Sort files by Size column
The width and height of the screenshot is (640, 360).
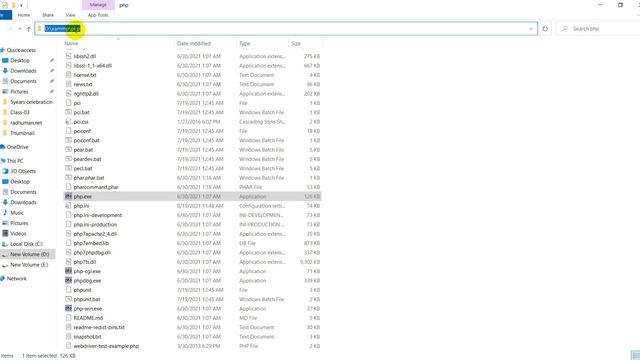click(296, 43)
